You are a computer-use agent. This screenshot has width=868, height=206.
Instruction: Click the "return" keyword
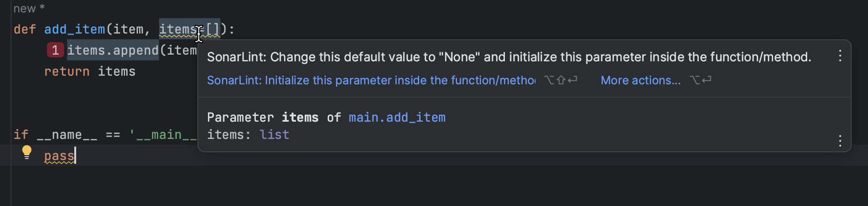click(67, 71)
